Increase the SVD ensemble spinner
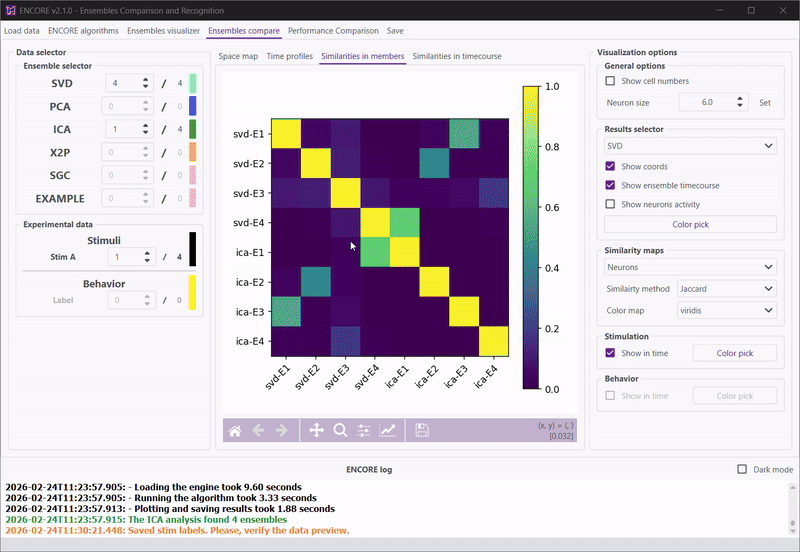 pos(145,80)
